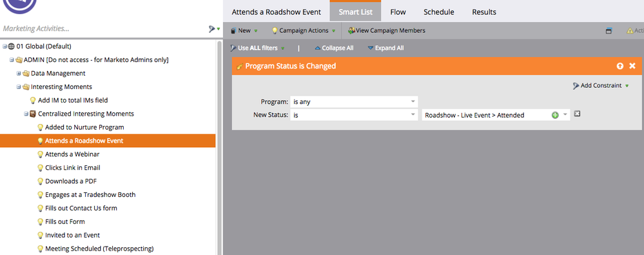
Task: Expand the Data Management folder
Action: (19, 73)
